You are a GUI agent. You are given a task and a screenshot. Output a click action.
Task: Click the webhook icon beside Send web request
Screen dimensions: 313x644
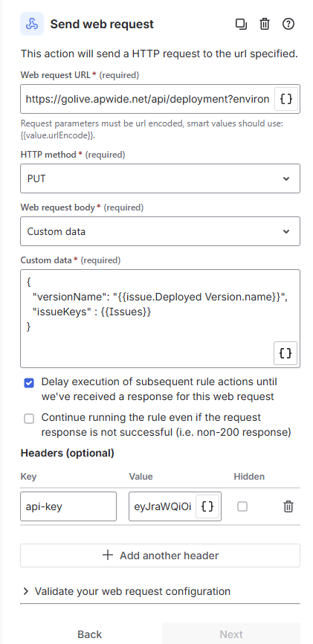tap(32, 25)
